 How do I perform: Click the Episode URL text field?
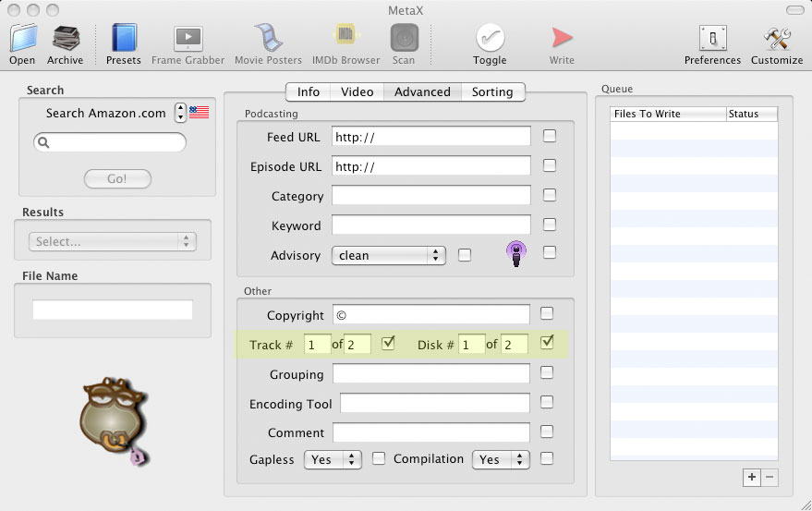pyautogui.click(x=430, y=165)
